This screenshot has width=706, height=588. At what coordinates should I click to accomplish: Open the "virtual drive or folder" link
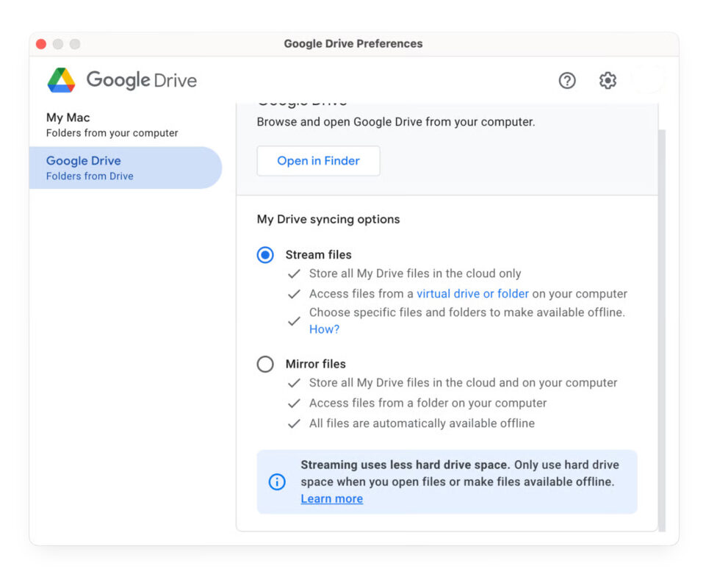pos(472,293)
